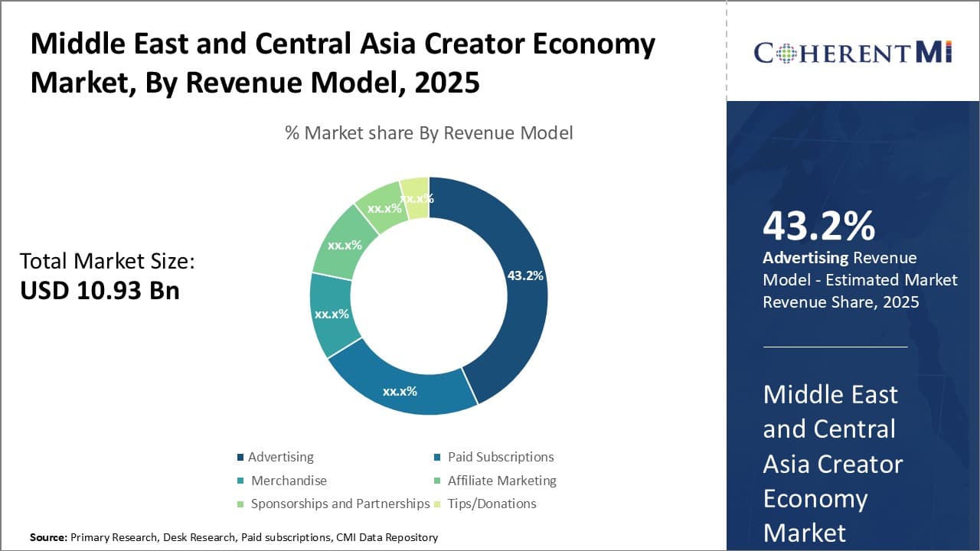Click the Tips/Donations legend marker
The height and width of the screenshot is (551, 980).
tap(438, 504)
